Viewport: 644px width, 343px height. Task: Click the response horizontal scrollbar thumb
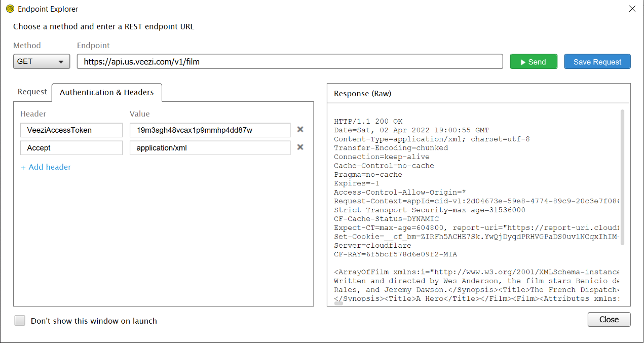click(338, 303)
